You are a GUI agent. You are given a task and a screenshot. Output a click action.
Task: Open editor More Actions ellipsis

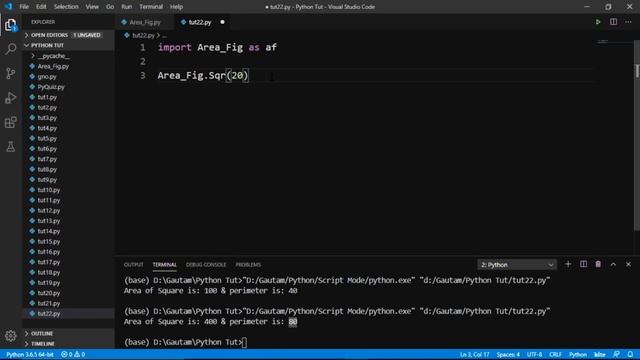click(x=628, y=22)
